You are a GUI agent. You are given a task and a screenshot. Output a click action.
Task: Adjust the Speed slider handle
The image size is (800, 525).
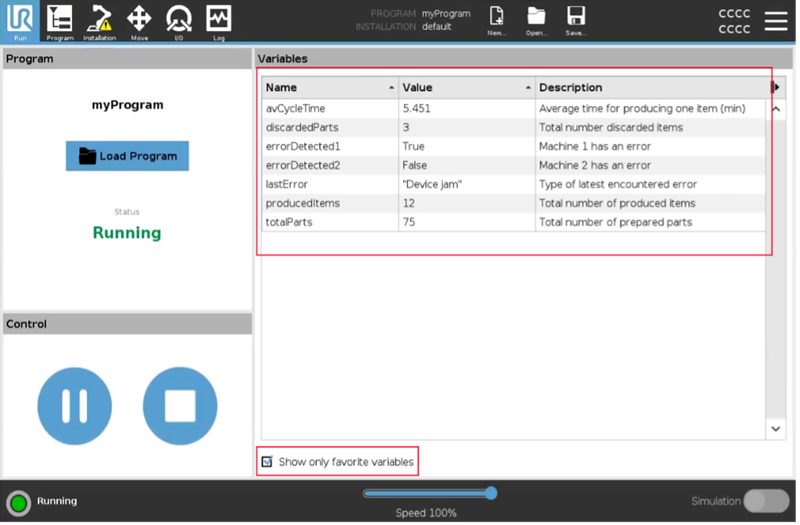pyautogui.click(x=490, y=493)
